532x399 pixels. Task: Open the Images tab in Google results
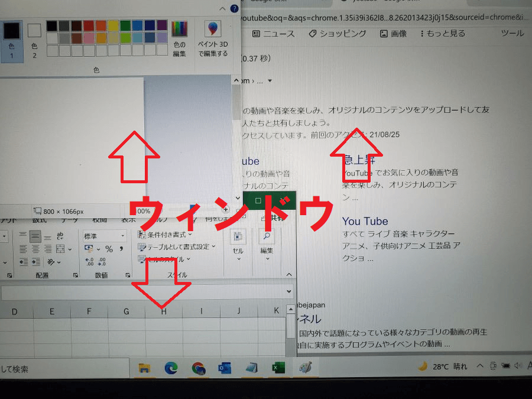coord(393,34)
